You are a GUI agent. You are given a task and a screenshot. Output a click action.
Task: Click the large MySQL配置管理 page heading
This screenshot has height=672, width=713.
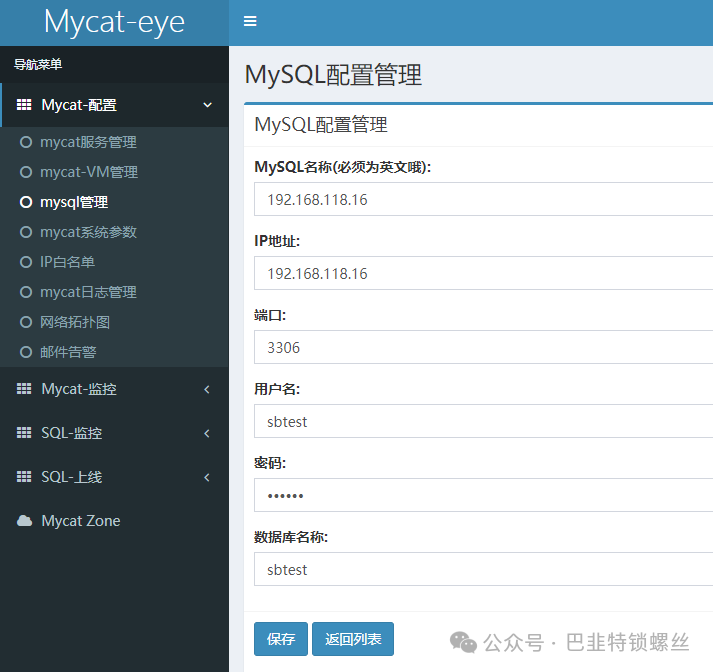(333, 75)
